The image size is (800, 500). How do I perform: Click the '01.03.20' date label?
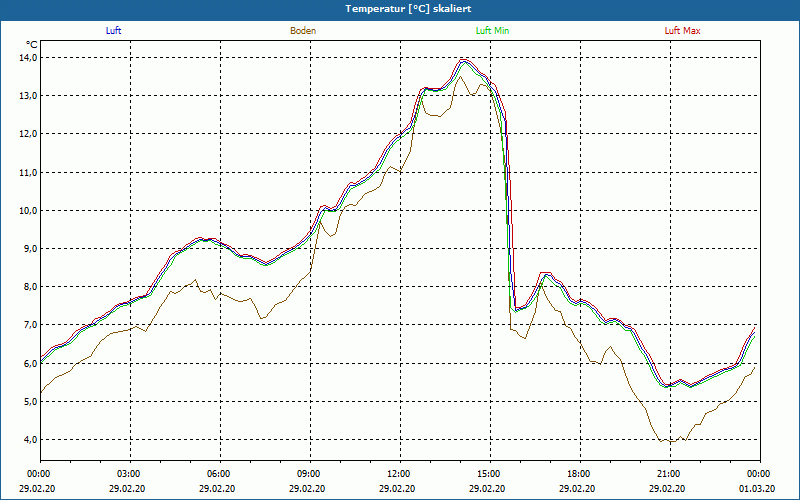click(x=759, y=489)
